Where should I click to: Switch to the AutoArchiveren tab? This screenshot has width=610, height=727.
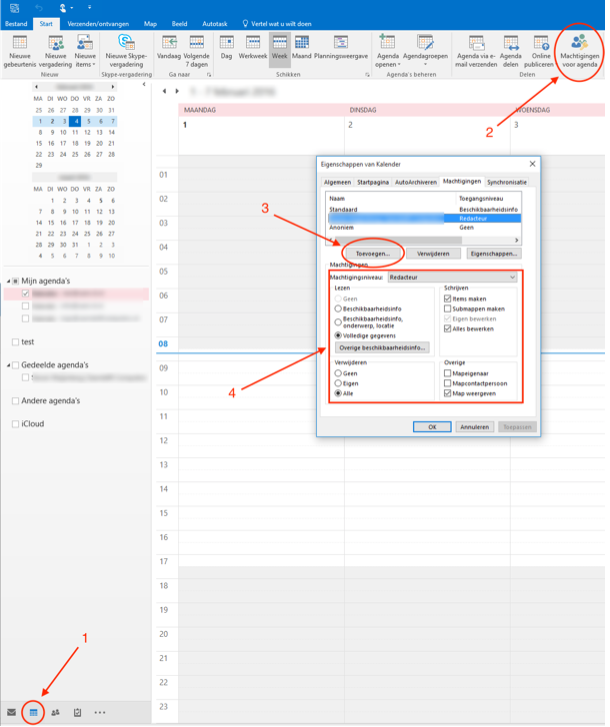(415, 182)
